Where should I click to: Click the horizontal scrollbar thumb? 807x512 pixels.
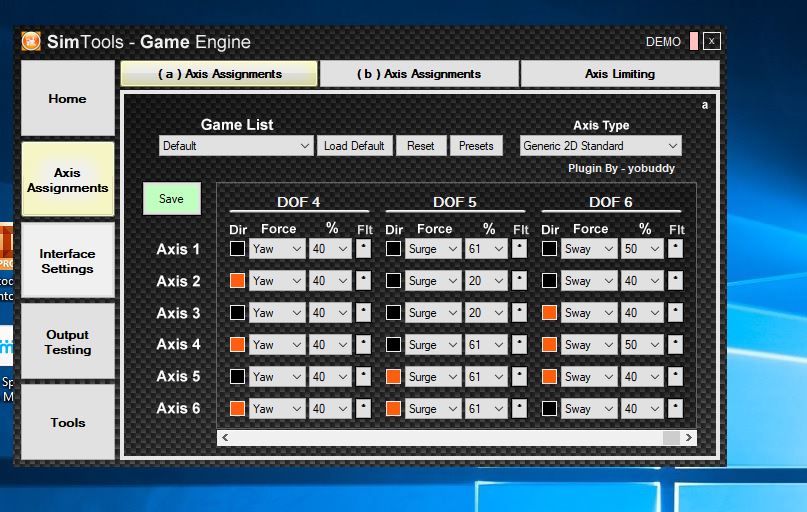tap(671, 437)
